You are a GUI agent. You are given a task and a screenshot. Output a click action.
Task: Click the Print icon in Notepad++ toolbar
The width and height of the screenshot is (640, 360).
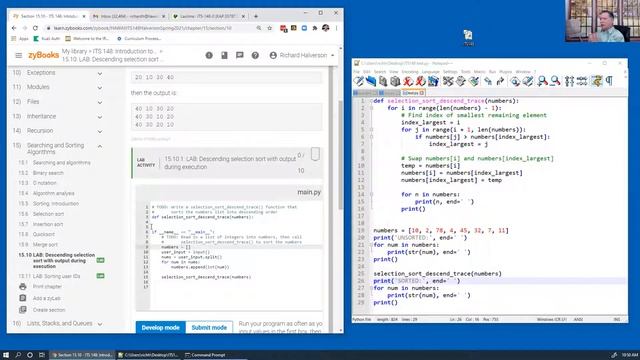click(433, 81)
